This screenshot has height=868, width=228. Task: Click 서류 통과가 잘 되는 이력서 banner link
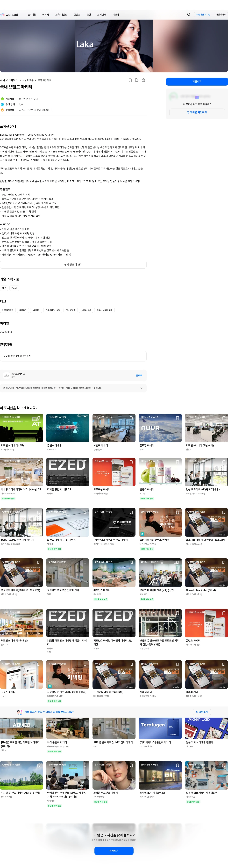[x=49, y=712]
